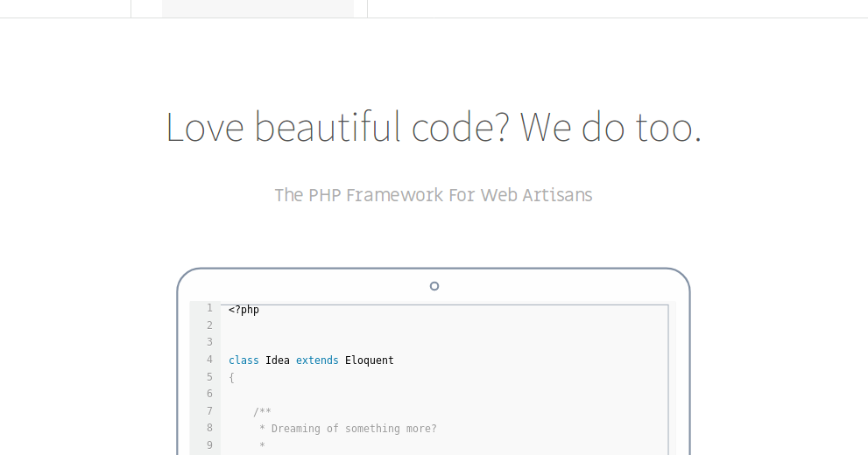Click the highlighted gray navigation tab at top
The image size is (868, 455).
tap(258, 8)
